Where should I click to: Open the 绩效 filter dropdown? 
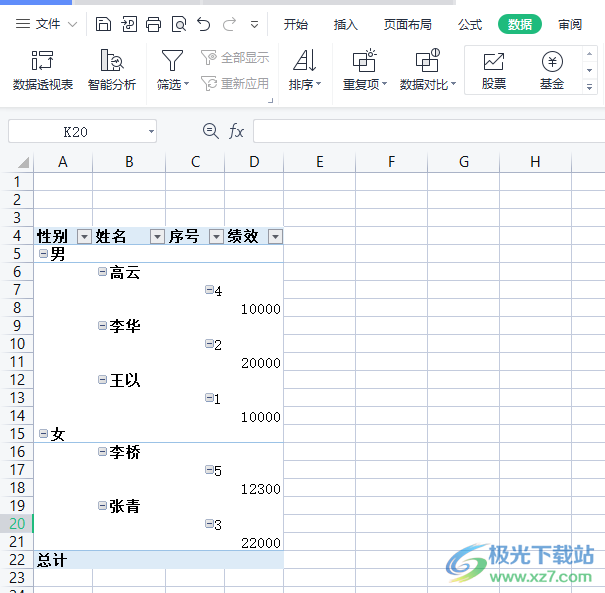coord(275,236)
